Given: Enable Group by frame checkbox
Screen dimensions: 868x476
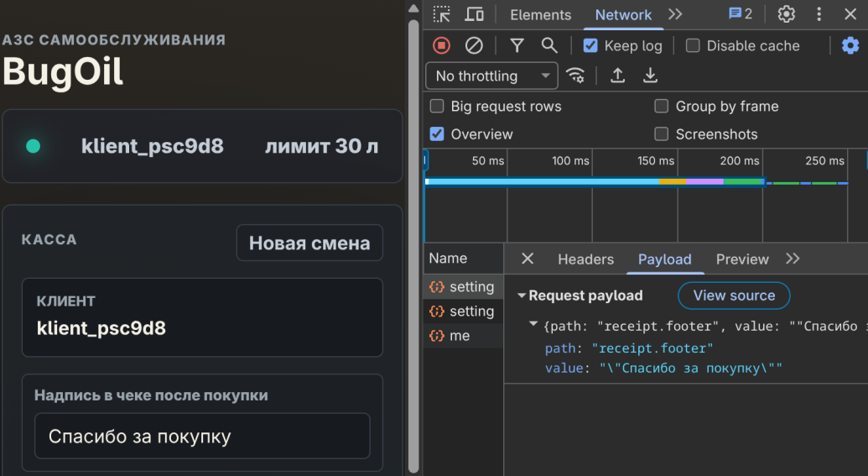Looking at the screenshot, I should 661,106.
